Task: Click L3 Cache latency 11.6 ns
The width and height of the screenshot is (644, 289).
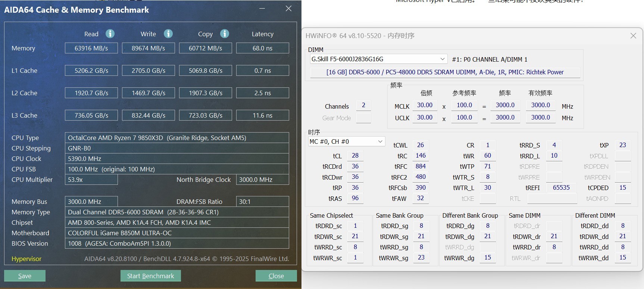Action: (x=263, y=115)
